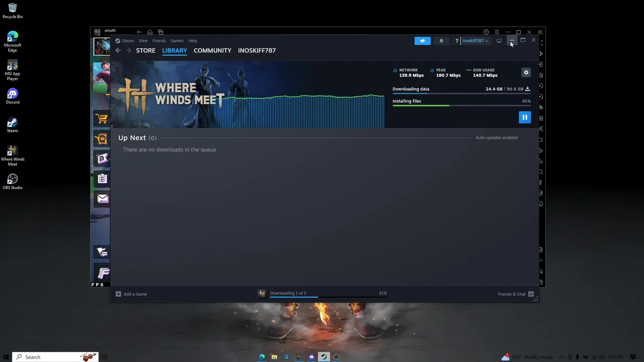
Task: Go forward with Steam's forward arrow
Action: [128, 50]
